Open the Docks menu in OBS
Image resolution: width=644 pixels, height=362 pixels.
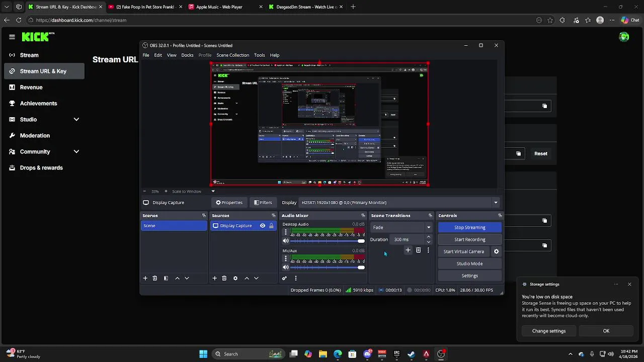tap(187, 55)
